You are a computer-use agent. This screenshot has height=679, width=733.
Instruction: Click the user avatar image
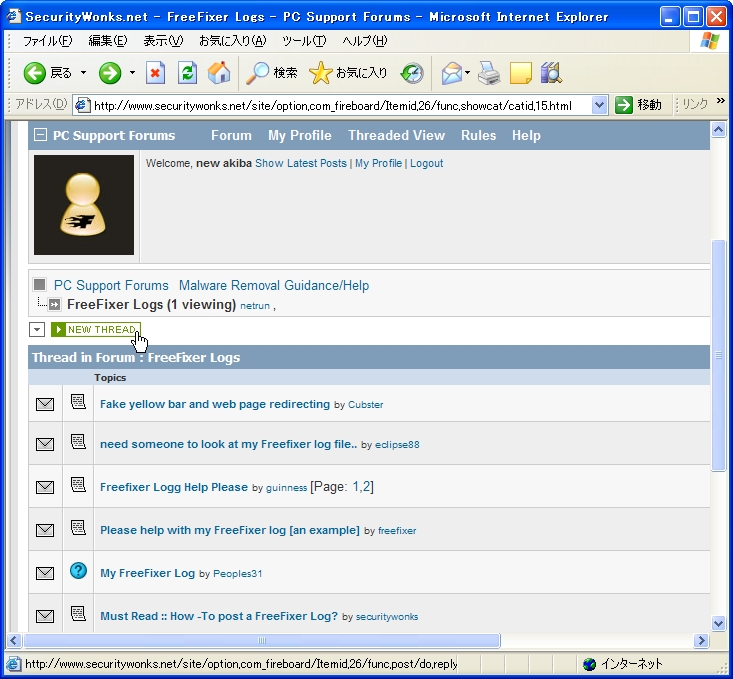click(x=84, y=205)
